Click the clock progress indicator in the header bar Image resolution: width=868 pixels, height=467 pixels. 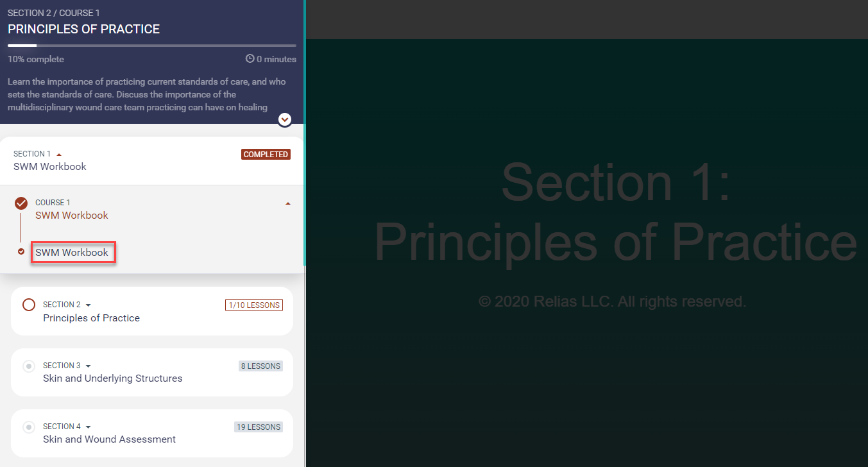pyautogui.click(x=249, y=58)
